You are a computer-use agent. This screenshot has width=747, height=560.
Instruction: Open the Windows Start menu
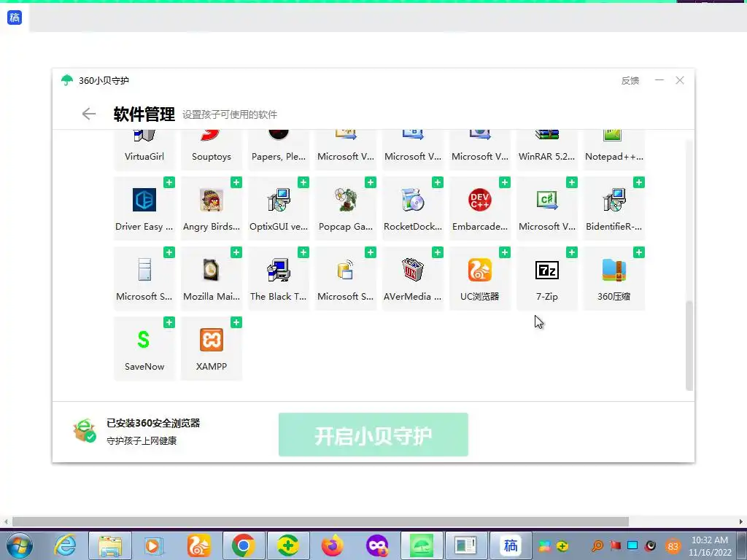click(20, 545)
